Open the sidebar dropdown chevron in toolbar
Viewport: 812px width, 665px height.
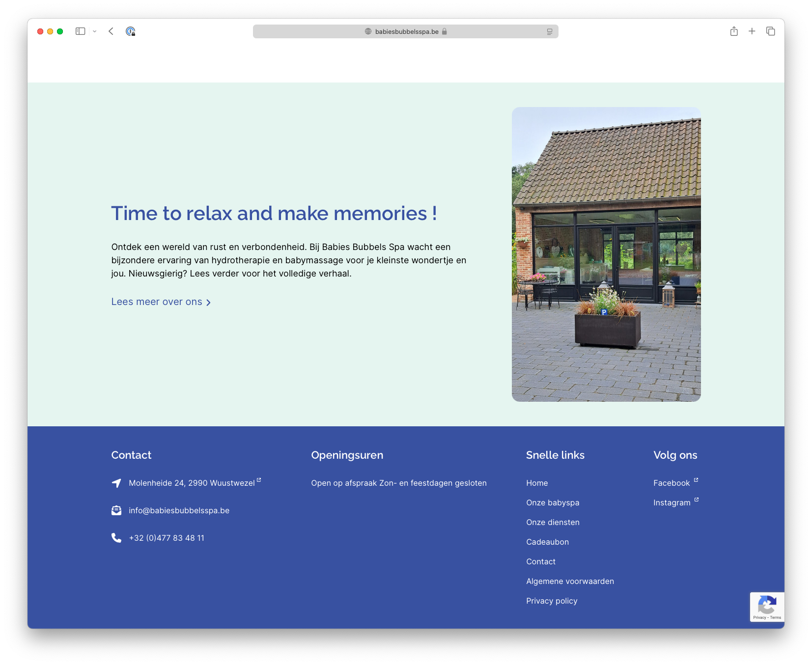tap(94, 31)
